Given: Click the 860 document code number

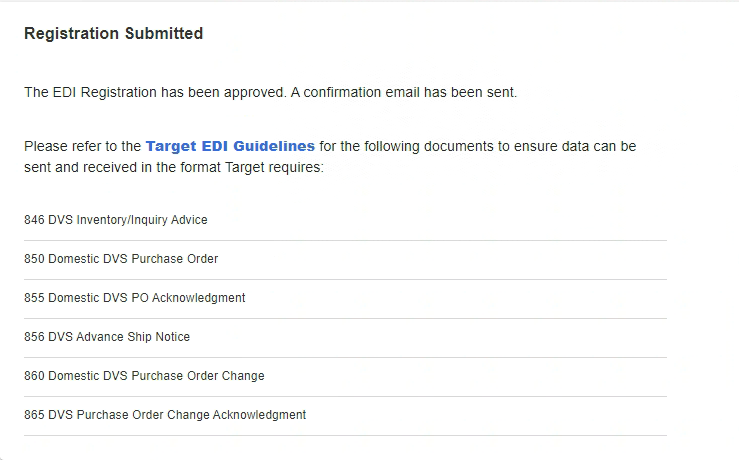Looking at the screenshot, I should pos(34,376).
